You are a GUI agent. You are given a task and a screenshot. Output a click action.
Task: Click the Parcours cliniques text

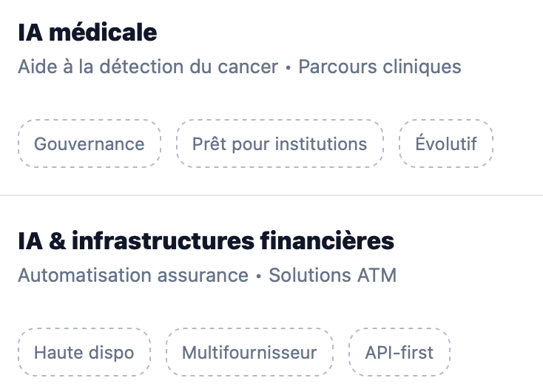[x=380, y=67]
